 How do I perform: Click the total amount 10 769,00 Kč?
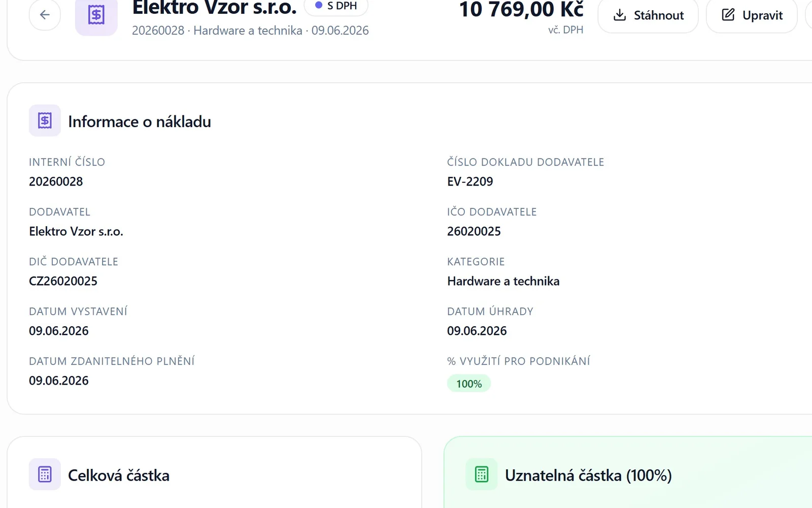click(521, 9)
